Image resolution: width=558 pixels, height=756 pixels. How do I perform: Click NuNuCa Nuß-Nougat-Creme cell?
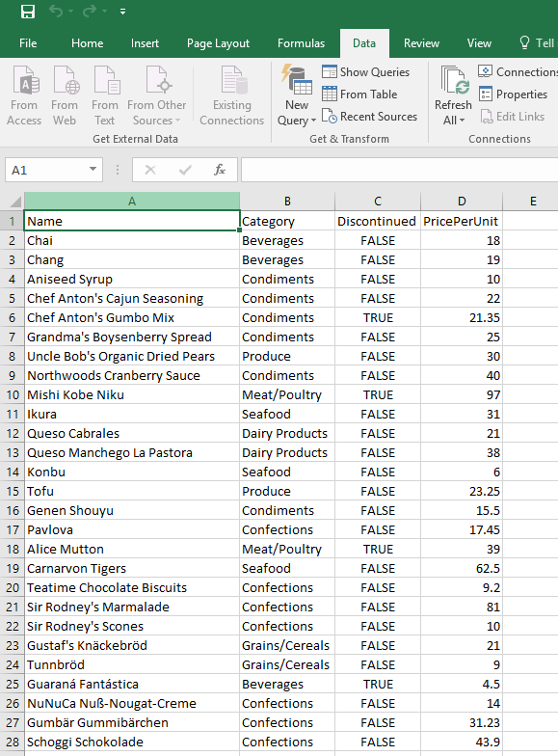pyautogui.click(x=131, y=704)
